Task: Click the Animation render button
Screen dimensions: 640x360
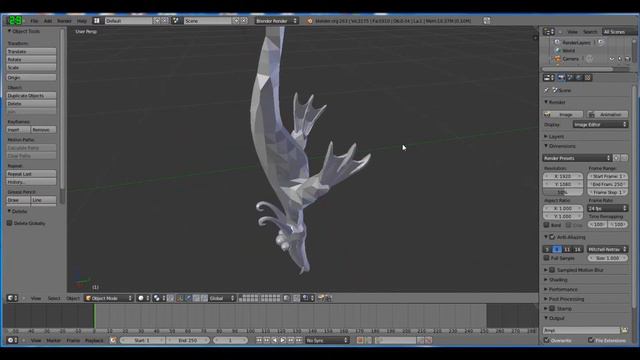Action: coord(607,115)
